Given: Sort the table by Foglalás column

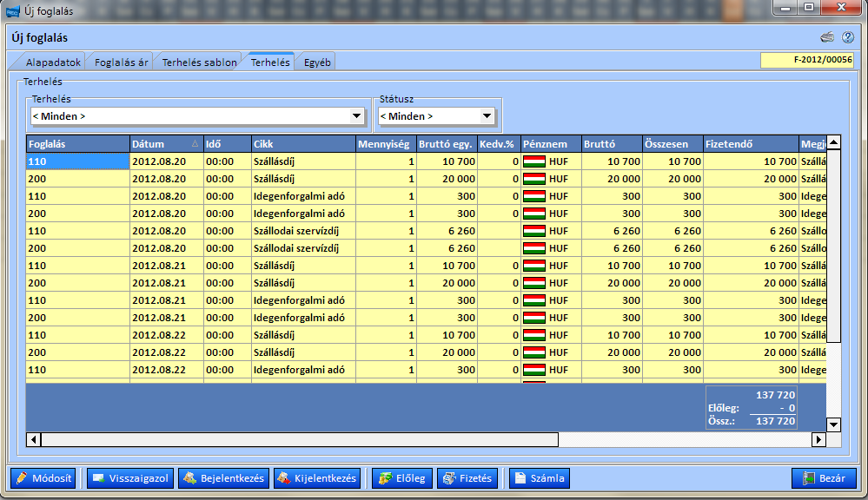Looking at the screenshot, I should click(78, 144).
